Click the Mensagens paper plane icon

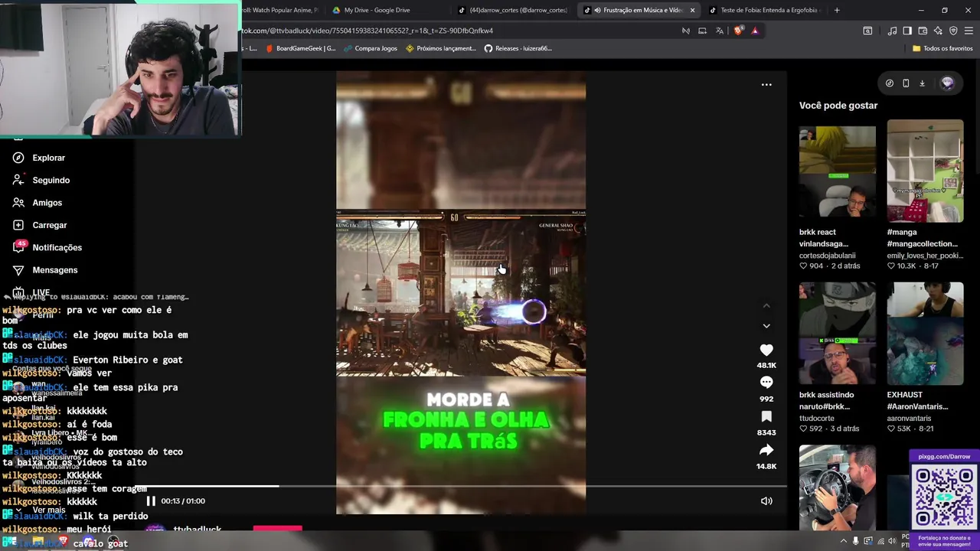click(x=18, y=270)
